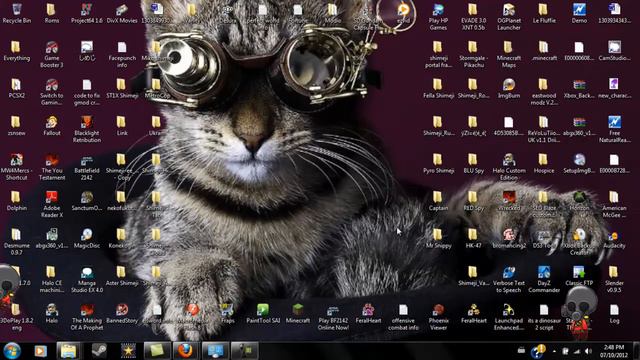Open Facepunch info text file
The height and width of the screenshot is (360, 640).
[122, 54]
